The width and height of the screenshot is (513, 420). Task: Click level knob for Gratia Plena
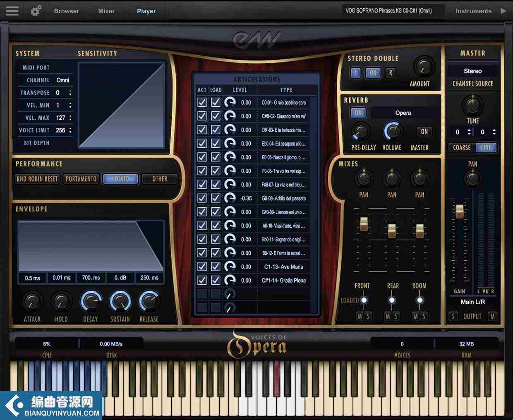(x=230, y=280)
